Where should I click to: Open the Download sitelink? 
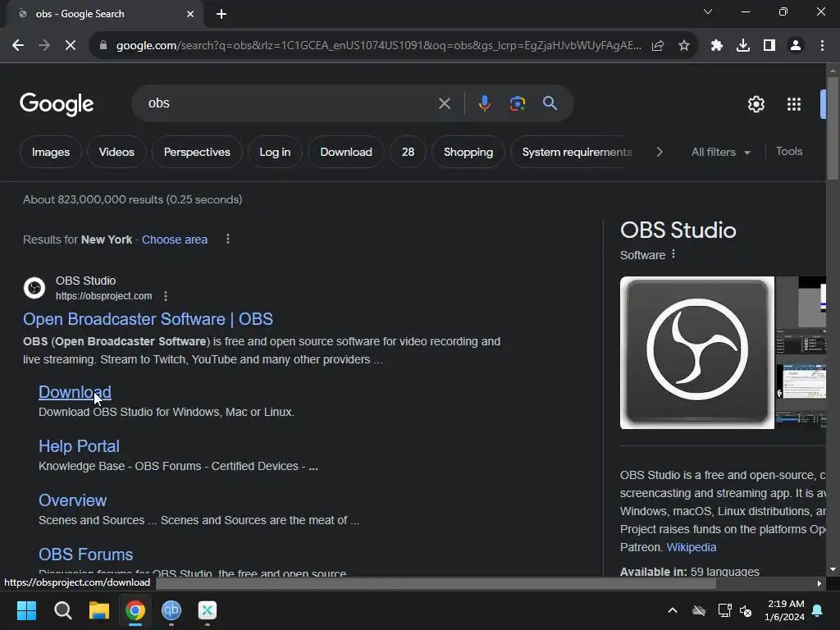click(75, 392)
